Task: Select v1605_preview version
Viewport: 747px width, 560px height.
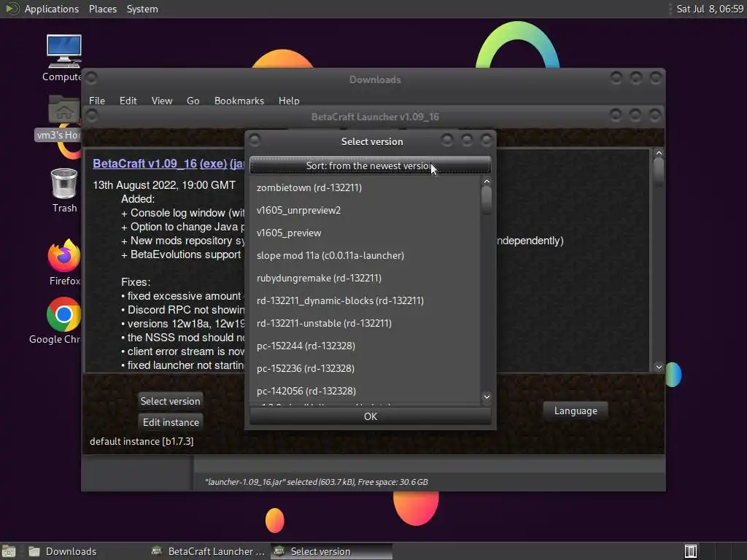Action: (365, 233)
